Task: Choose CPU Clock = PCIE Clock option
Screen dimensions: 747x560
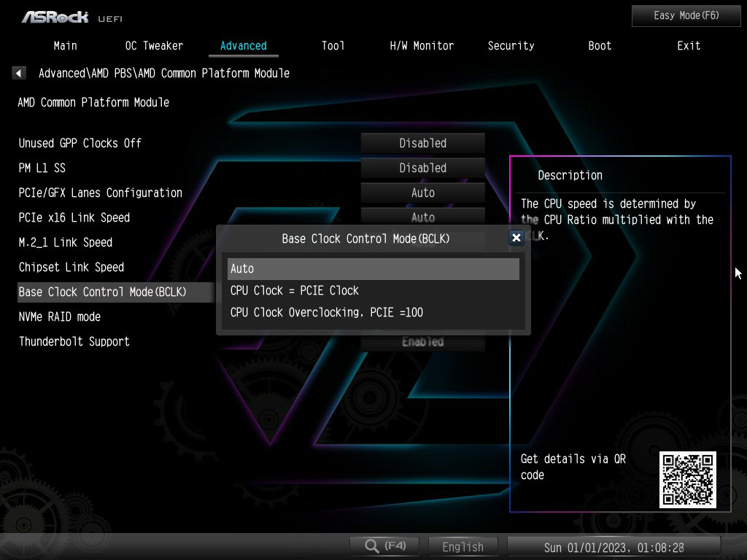Action: pyautogui.click(x=373, y=290)
